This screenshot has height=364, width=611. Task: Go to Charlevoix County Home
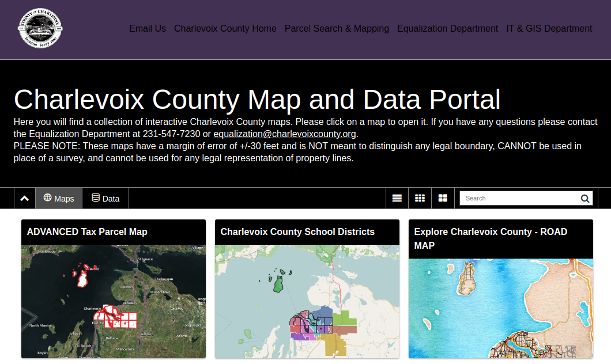point(225,28)
